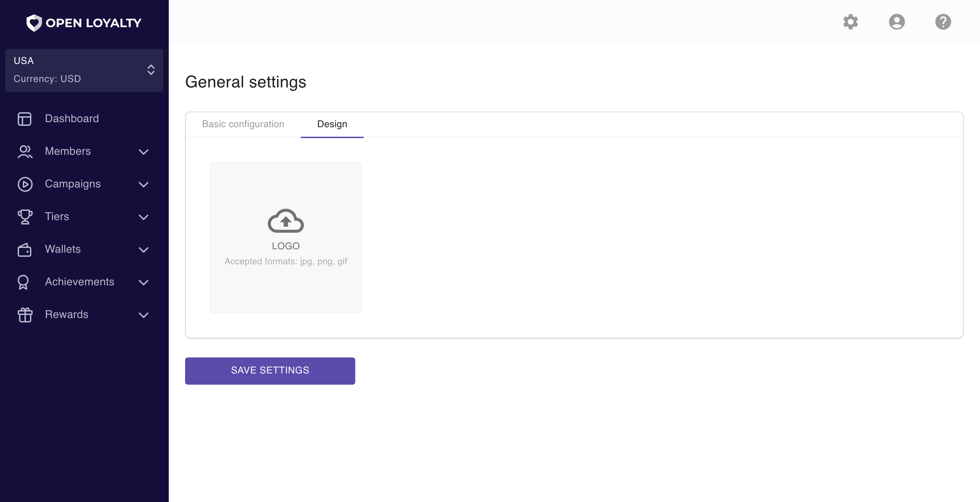Open the USA store currency selector

click(x=84, y=70)
